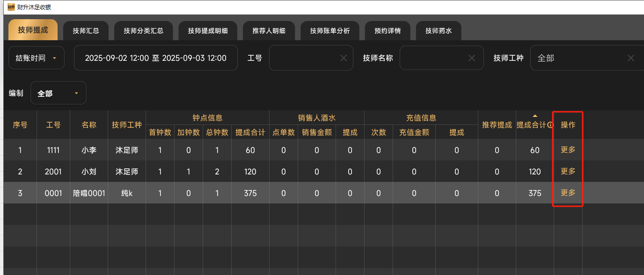Switch to the 技师提成 tab
Viewport: 644px width, 275px height.
33,30
